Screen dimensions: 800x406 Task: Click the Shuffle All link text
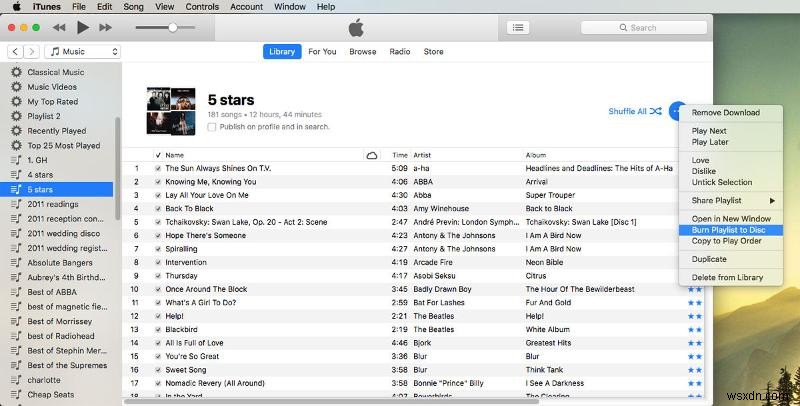(627, 111)
